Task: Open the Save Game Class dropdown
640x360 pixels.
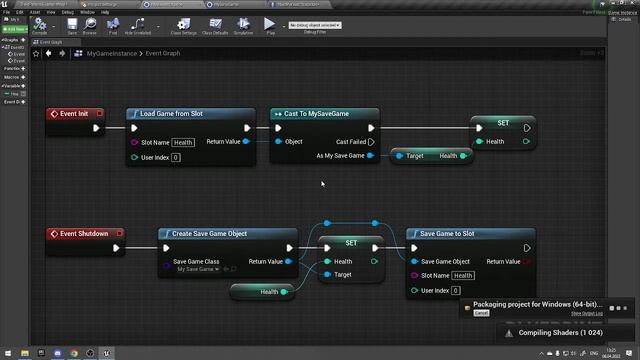Action: pos(198,269)
